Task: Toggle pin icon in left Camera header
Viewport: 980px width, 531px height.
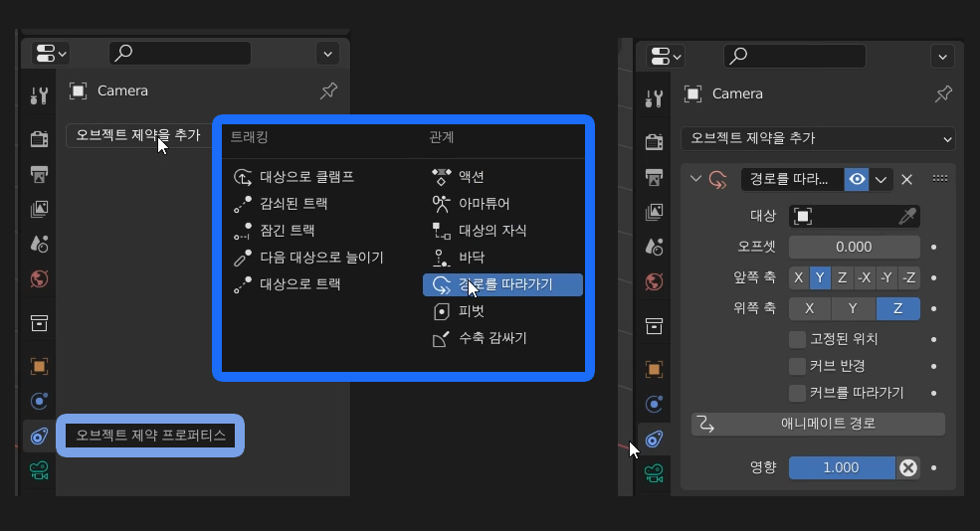Action: point(328,91)
